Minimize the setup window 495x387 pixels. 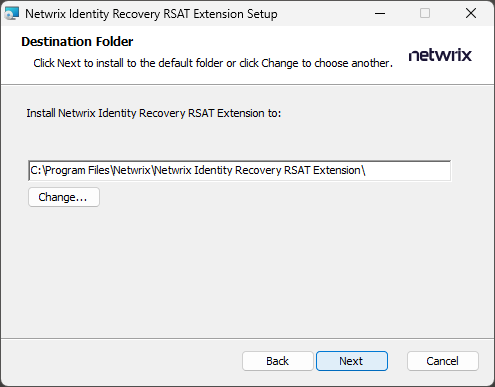click(380, 13)
